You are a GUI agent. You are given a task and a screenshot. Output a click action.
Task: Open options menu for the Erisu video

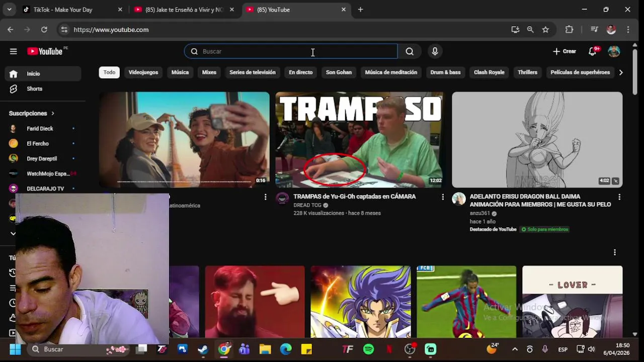(x=619, y=197)
